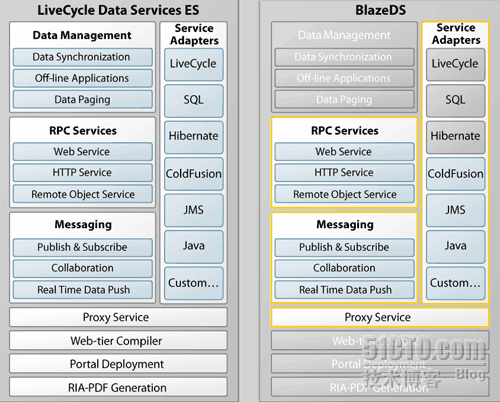Click 'Service Adapters' heading in LiveCycle panel
Viewport: 500px width, 402px height.
(194, 34)
